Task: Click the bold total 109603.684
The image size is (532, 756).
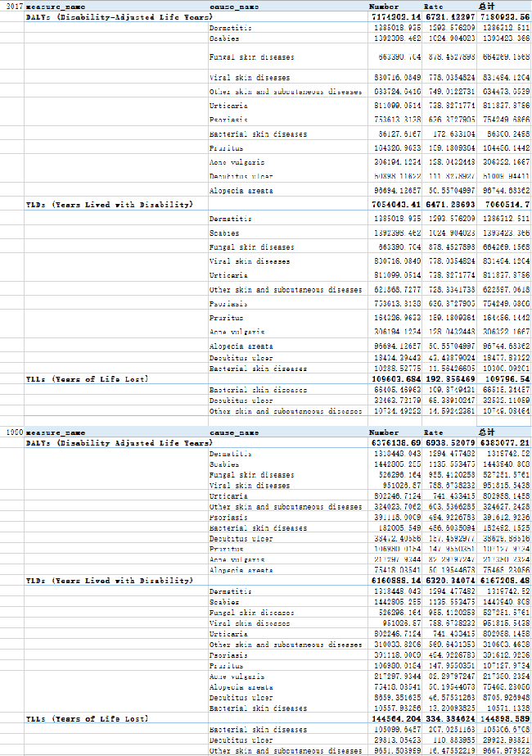Action: 396,379
